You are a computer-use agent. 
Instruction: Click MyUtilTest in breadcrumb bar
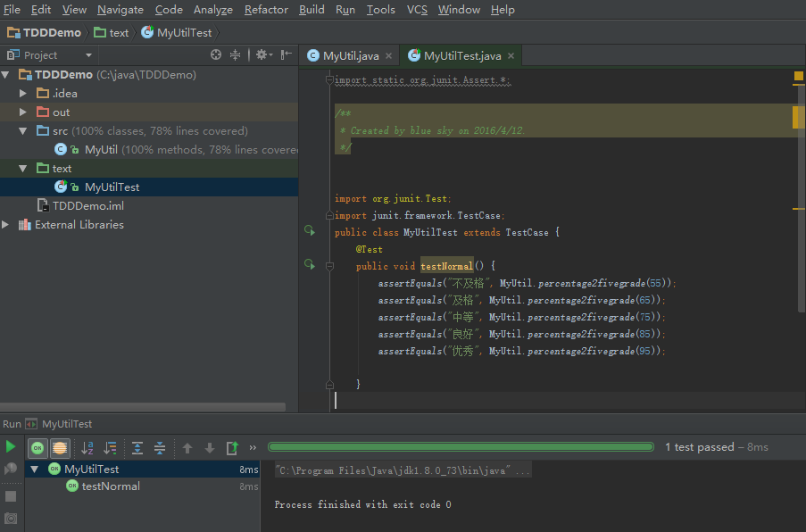point(177,32)
